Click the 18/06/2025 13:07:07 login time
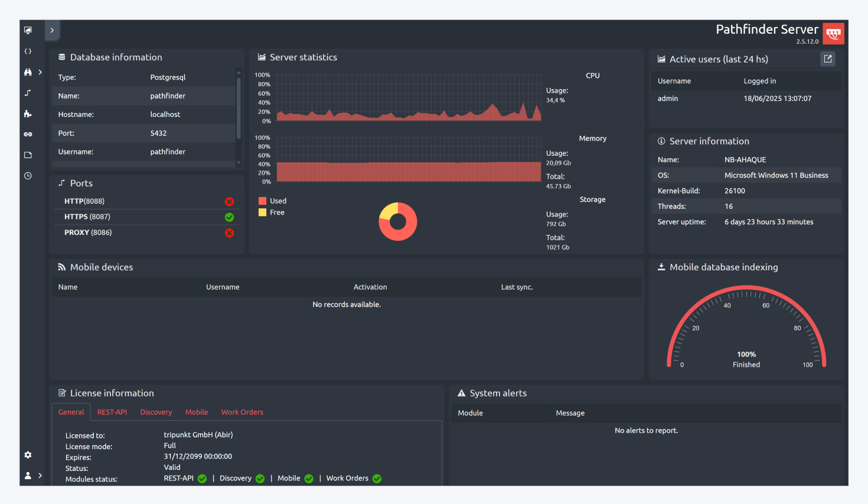Image resolution: width=868 pixels, height=504 pixels. pyautogui.click(x=778, y=99)
